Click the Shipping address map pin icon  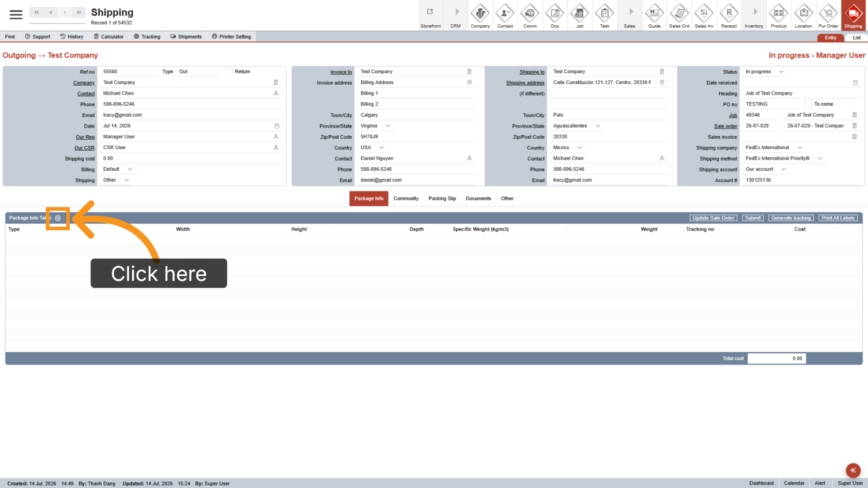coord(662,83)
